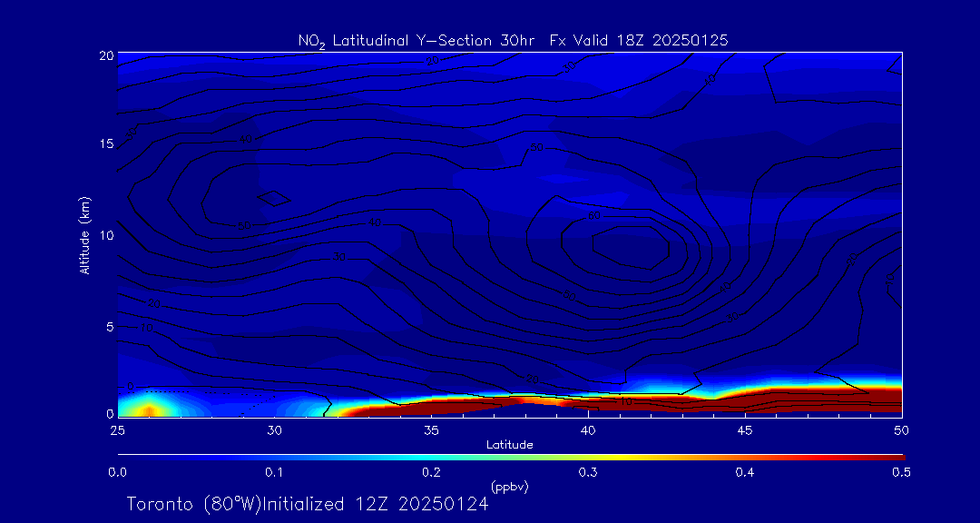This screenshot has height=523, width=980.
Task: Click the 'Latitude' x-axis label
Action: 509,445
